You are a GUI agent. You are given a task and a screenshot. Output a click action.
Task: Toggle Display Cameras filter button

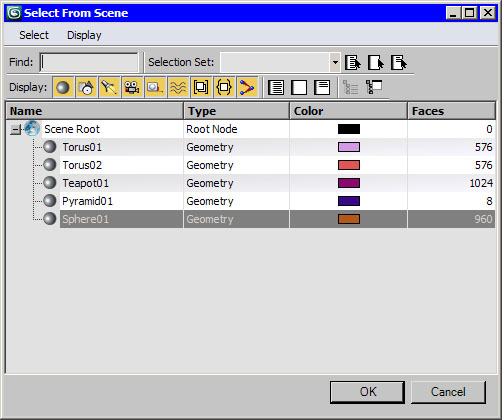pos(132,87)
